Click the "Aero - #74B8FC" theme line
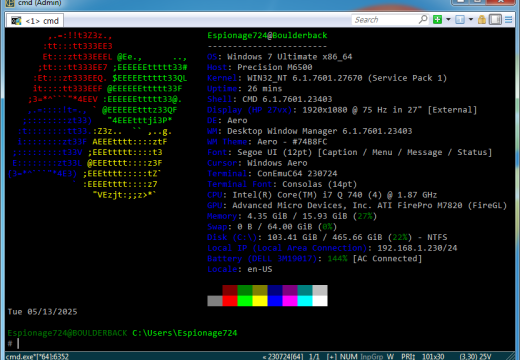Viewport: 520px width, 360px height. [x=292, y=142]
